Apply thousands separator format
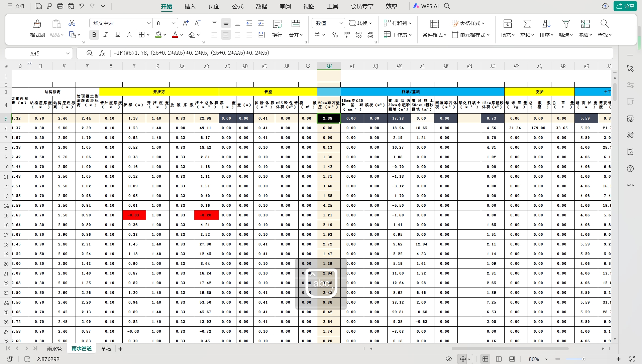 (347, 35)
